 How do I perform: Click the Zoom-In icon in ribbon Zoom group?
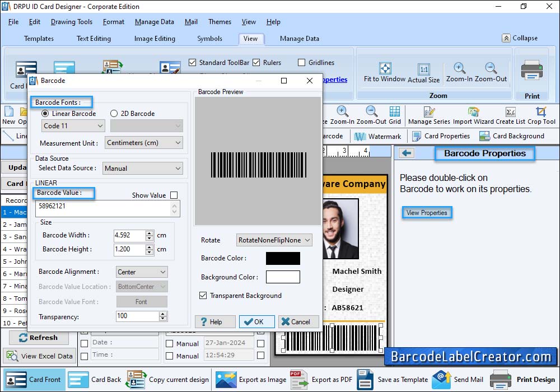tap(459, 68)
